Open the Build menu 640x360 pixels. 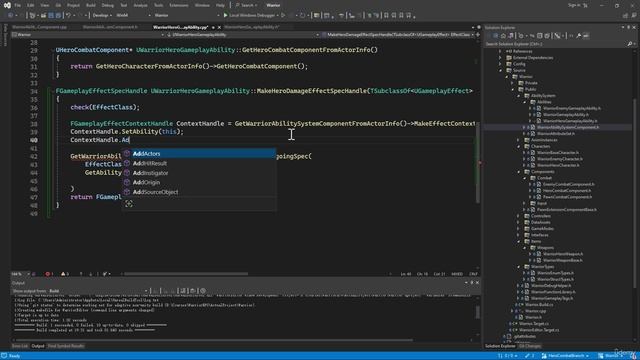[91, 5]
